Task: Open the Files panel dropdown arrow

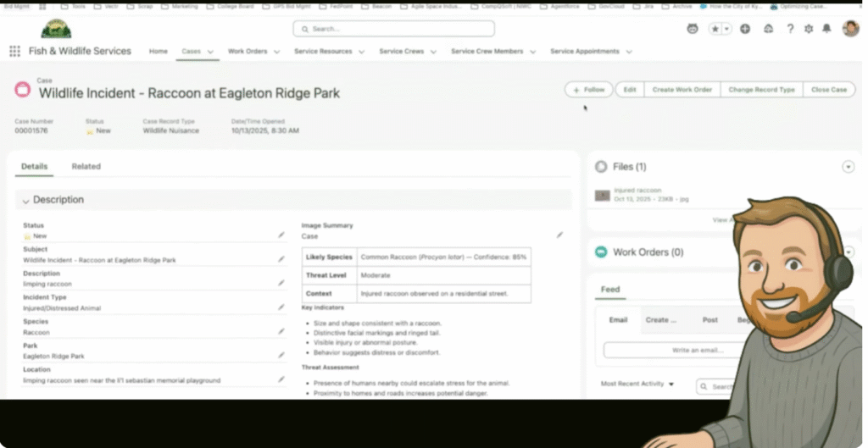Action: point(848,167)
